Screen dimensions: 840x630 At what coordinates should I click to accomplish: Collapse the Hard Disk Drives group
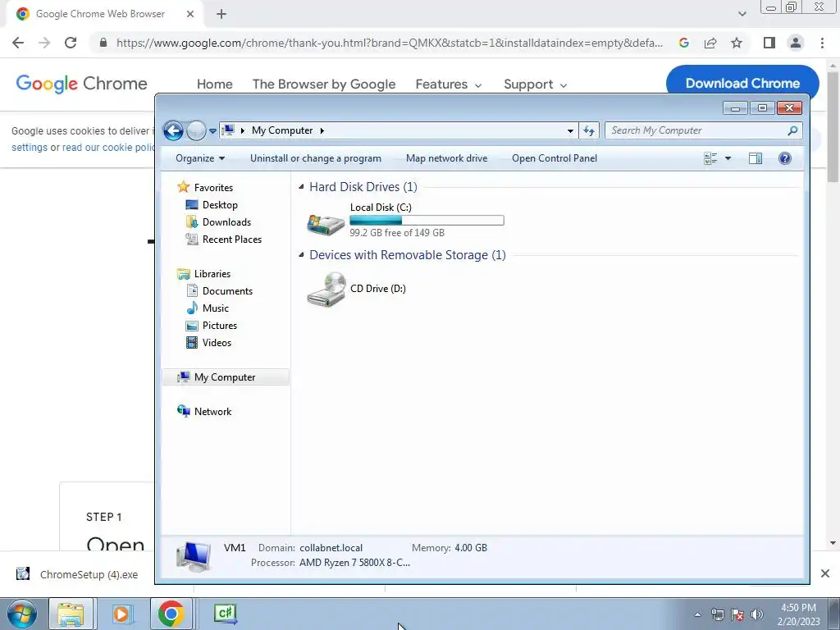pos(301,186)
